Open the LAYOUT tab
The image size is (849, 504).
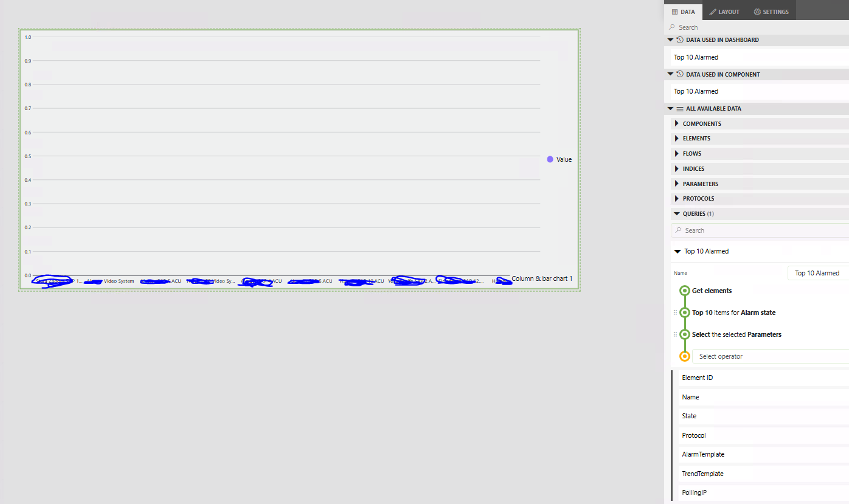(724, 12)
